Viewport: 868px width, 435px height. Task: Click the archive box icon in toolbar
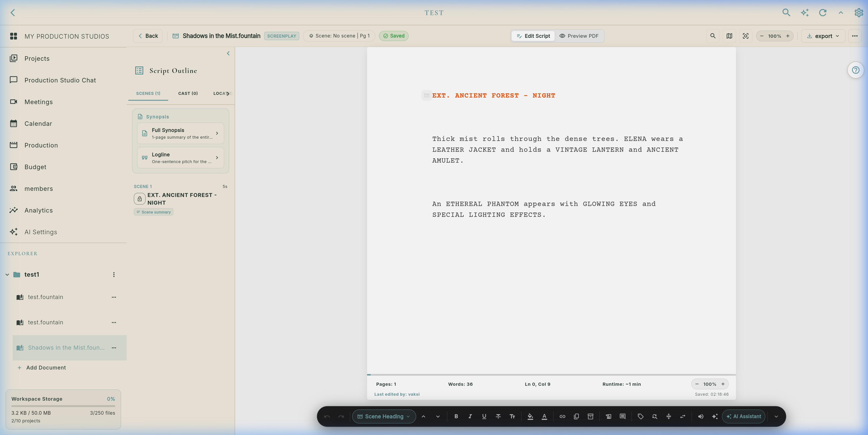[590, 416]
